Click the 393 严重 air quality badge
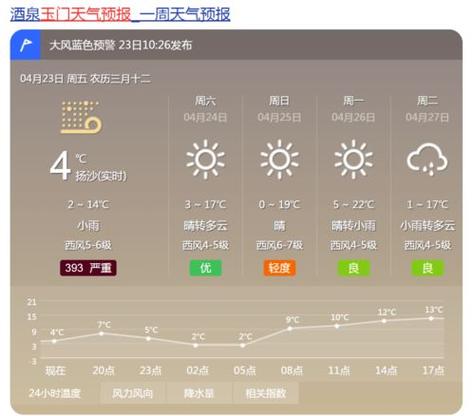The height and width of the screenshot is (416, 474). (88, 268)
